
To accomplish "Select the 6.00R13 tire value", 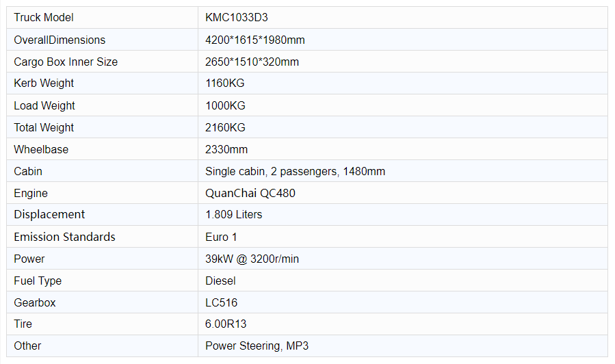I will pyautogui.click(x=226, y=324).
